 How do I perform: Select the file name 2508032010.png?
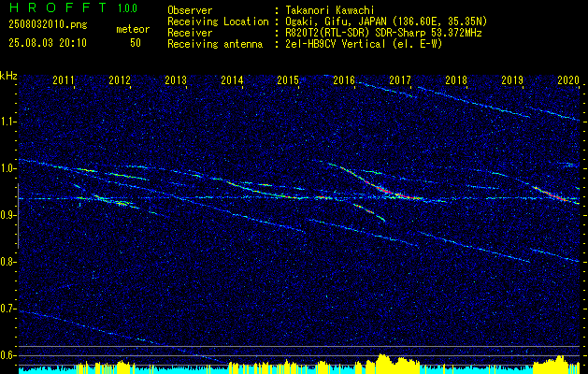[48, 25]
